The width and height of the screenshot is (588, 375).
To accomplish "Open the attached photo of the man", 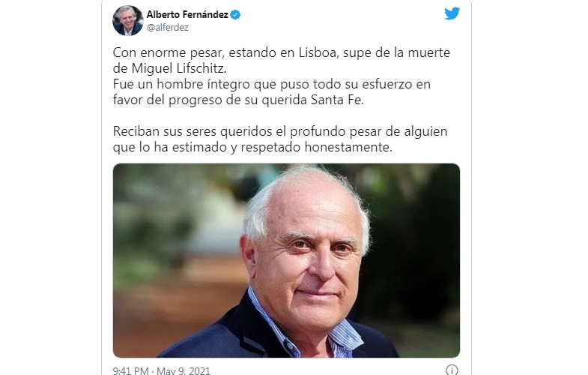I will pos(286,260).
